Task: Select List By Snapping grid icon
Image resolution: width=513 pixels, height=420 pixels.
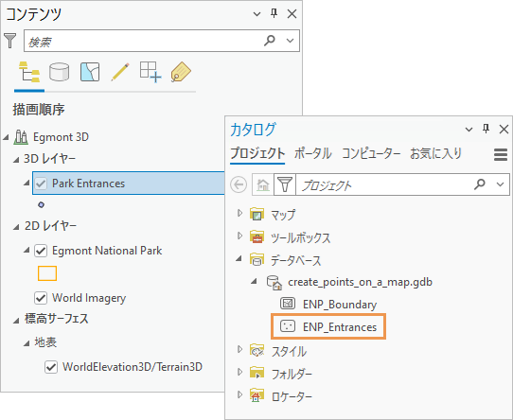Action: coord(150,72)
